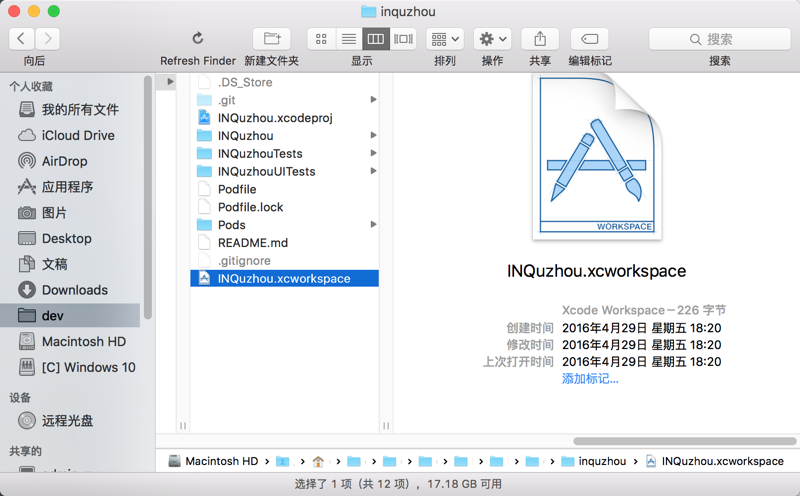Expand the INQuzhouTests folder arrow

373,153
